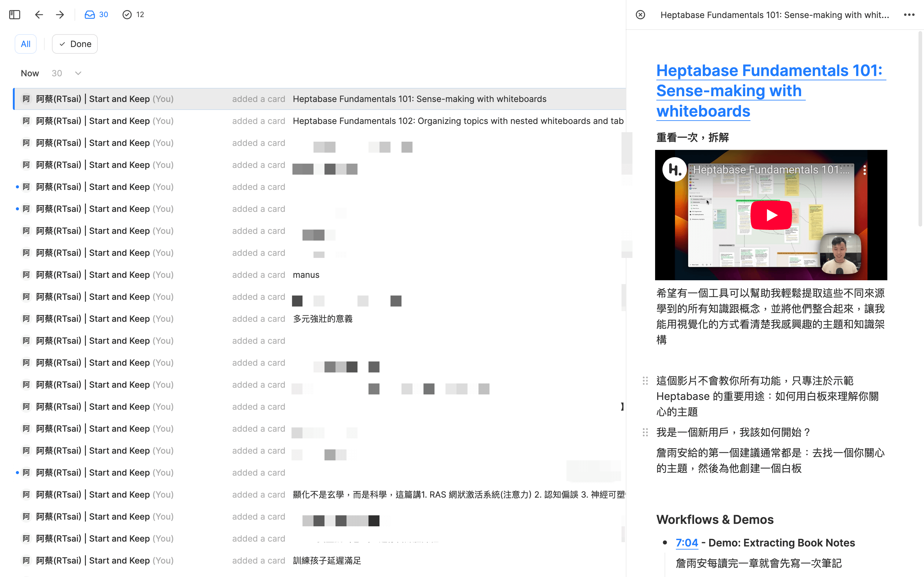Click the blue unread dot on an activity row
924x577 pixels.
pyautogui.click(x=17, y=187)
